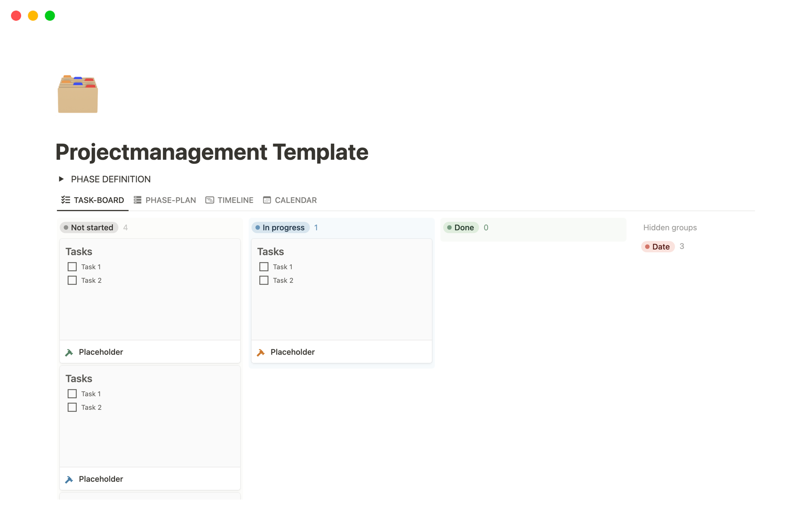Click the Projectmanagement Template page title

211,152
